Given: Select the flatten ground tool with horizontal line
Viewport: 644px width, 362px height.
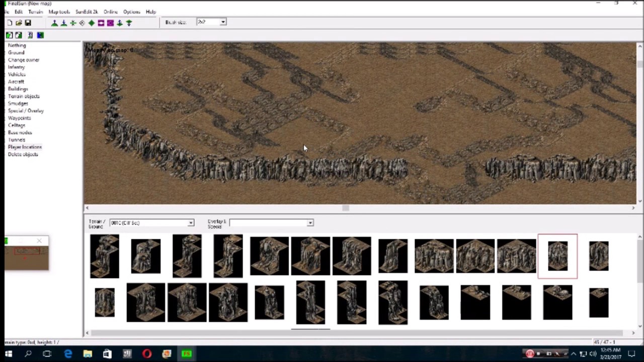Looking at the screenshot, I should coord(73,23).
